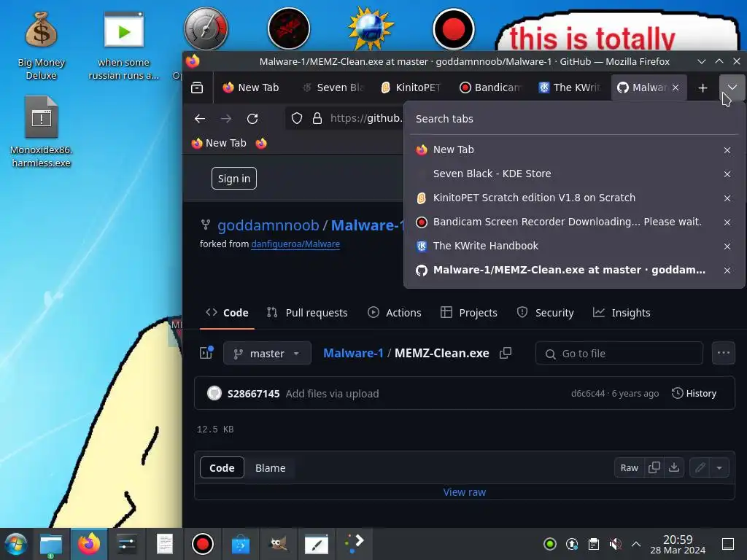The height and width of the screenshot is (560, 747).
Task: Open Monoxidex86.harmless.exe desktop file
Action: pos(41,132)
